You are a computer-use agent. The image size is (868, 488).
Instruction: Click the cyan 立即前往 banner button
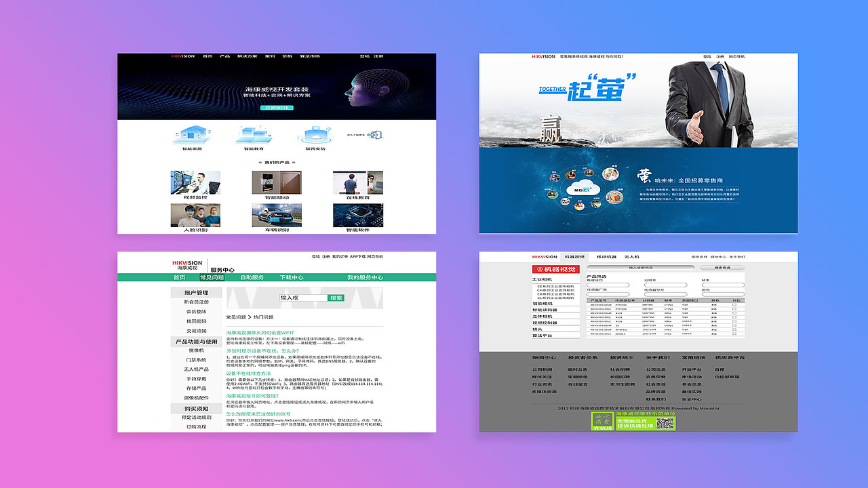[277, 108]
